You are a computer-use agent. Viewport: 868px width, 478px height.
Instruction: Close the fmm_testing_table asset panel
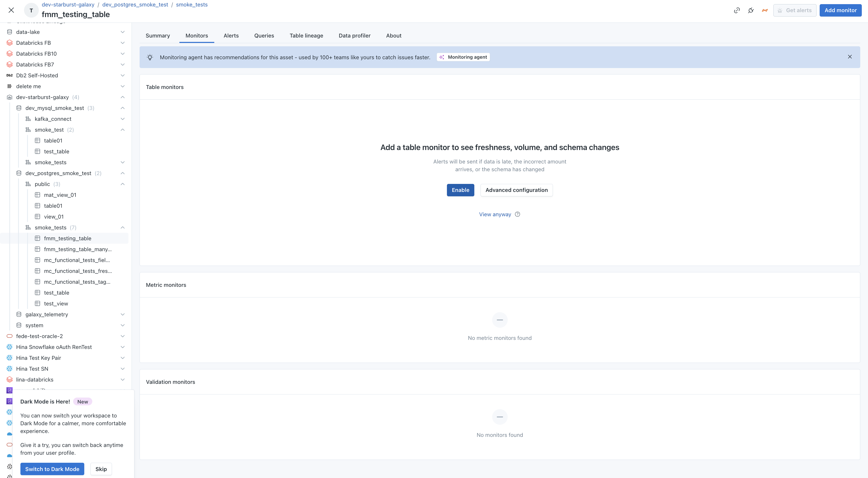(x=11, y=10)
